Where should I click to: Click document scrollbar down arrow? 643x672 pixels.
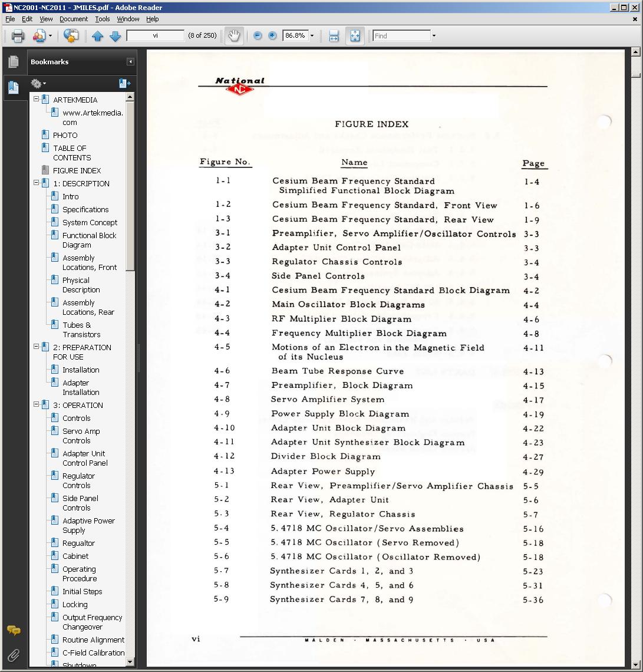(x=636, y=665)
